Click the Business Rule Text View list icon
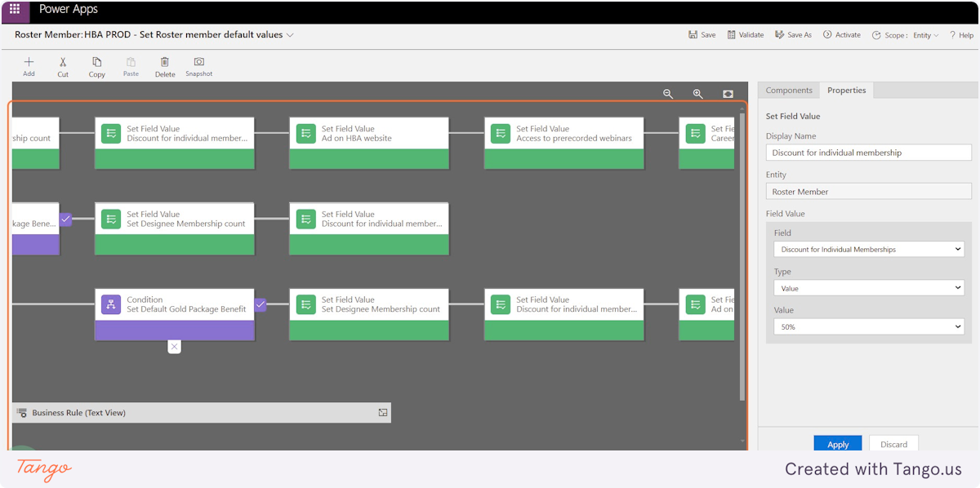The image size is (980, 488). (22, 413)
